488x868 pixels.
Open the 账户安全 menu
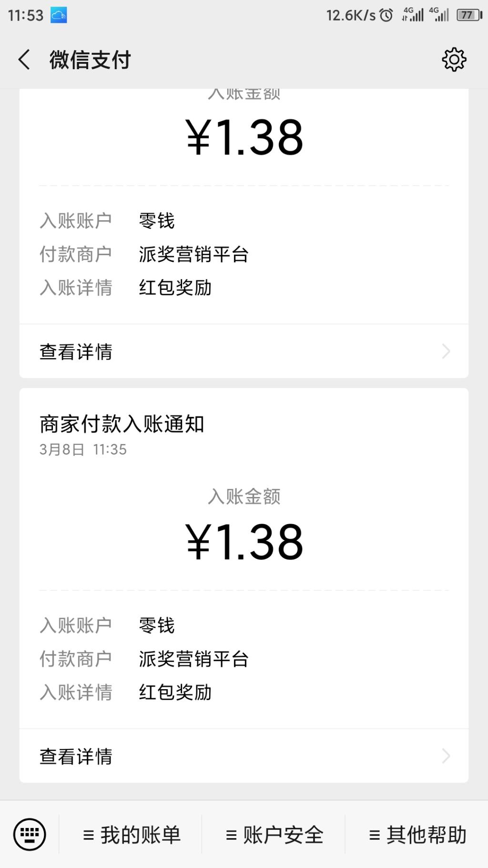274,835
